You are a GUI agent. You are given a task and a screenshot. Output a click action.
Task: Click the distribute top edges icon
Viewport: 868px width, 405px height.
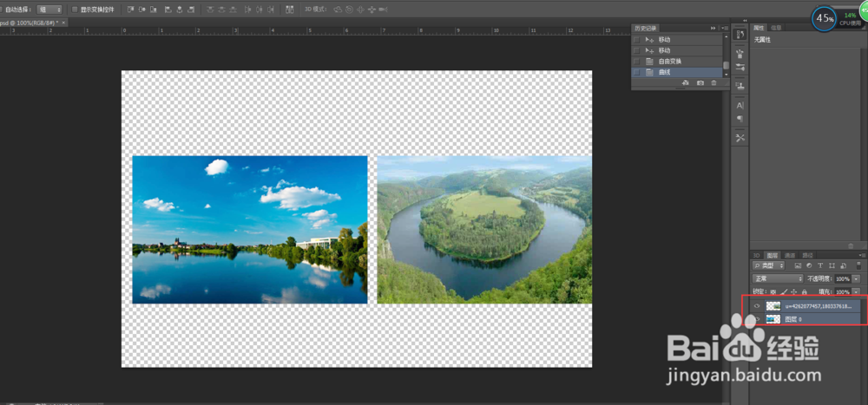tap(210, 10)
